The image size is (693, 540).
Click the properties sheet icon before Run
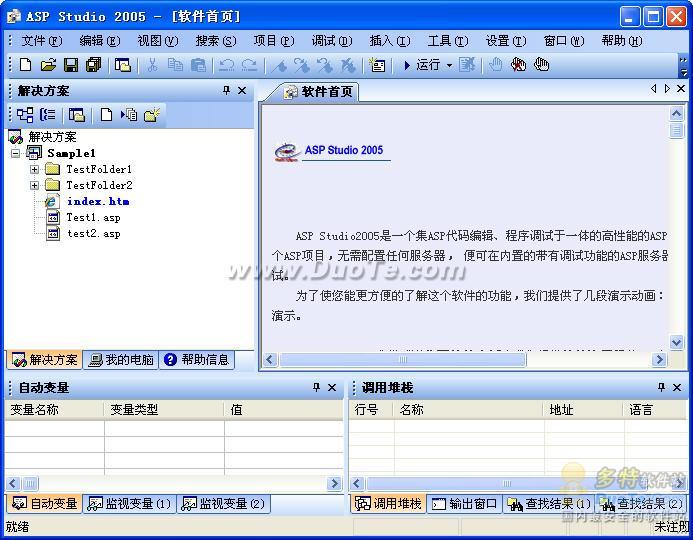(377, 65)
